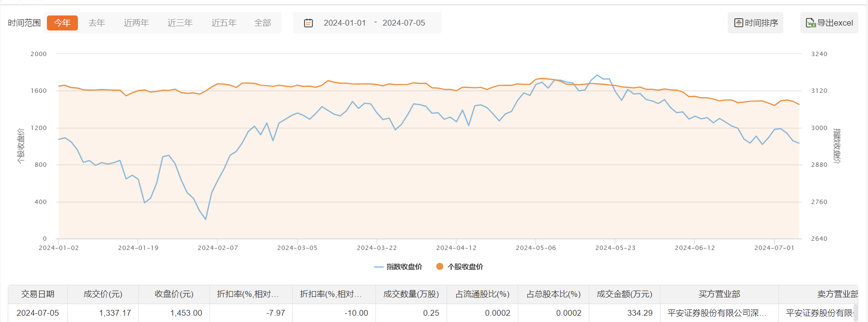Click the time sort icon

(738, 23)
